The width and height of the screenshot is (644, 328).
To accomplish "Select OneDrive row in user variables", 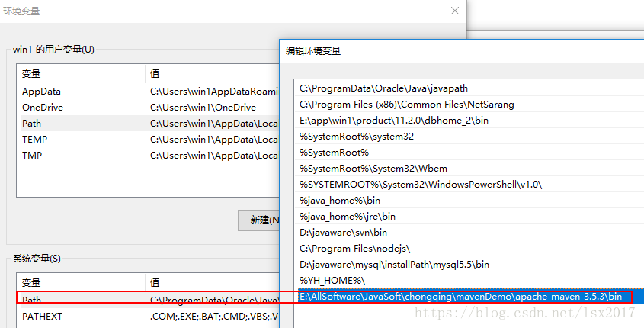I will click(148, 108).
